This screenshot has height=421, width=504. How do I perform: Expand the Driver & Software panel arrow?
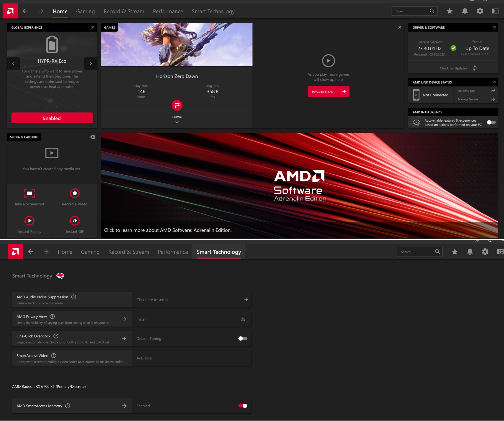[494, 27]
